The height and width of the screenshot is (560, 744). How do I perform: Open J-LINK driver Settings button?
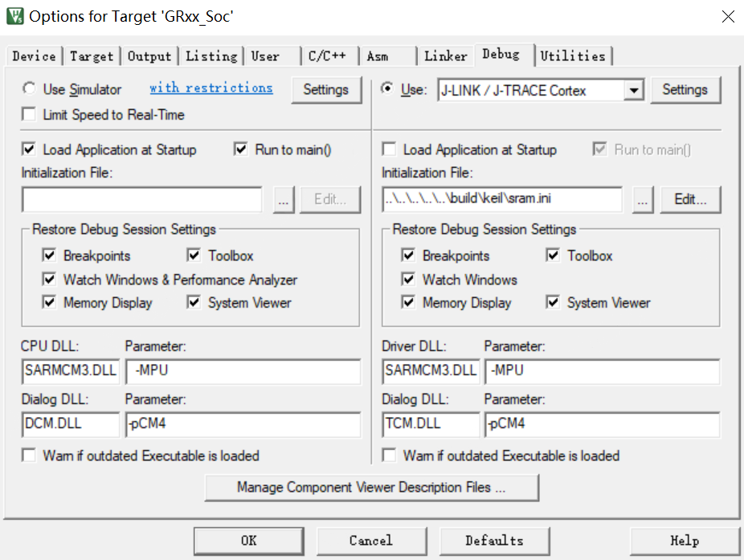[x=685, y=90]
